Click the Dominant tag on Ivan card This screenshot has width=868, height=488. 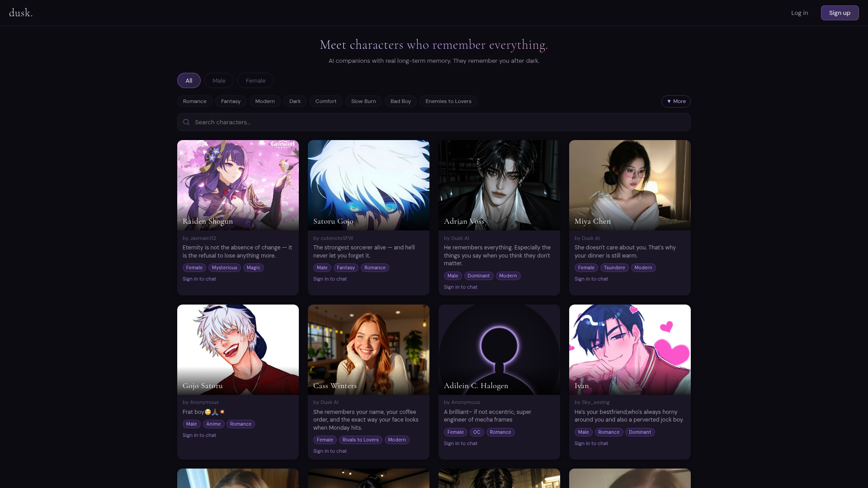click(x=640, y=432)
